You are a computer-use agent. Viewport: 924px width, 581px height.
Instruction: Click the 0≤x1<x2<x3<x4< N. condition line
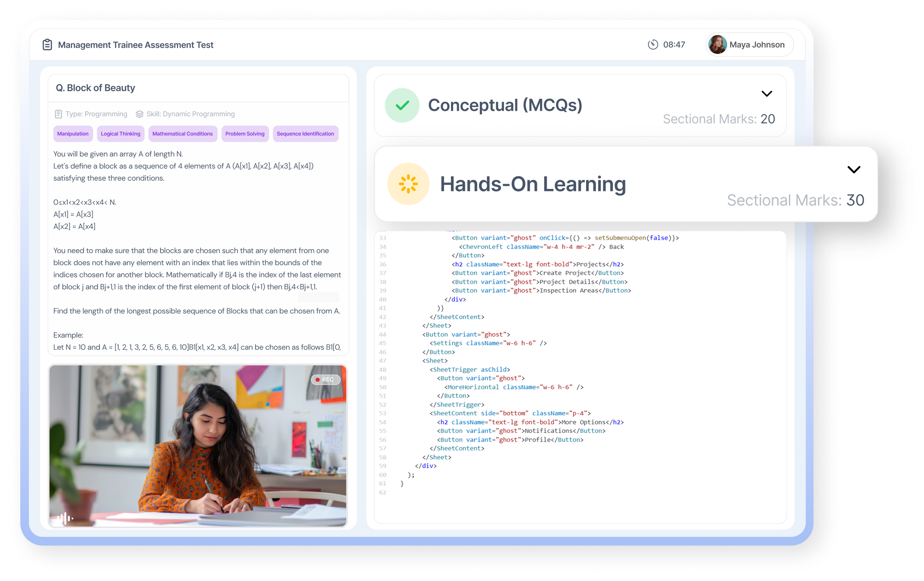coord(85,202)
